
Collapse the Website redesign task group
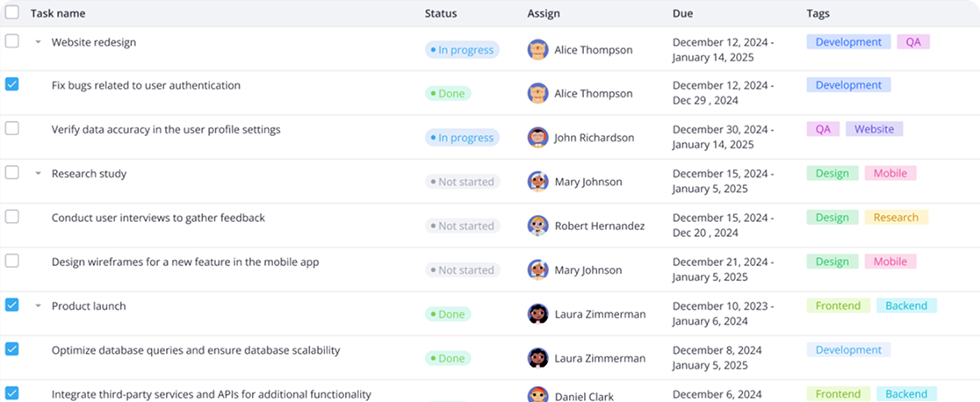point(38,42)
